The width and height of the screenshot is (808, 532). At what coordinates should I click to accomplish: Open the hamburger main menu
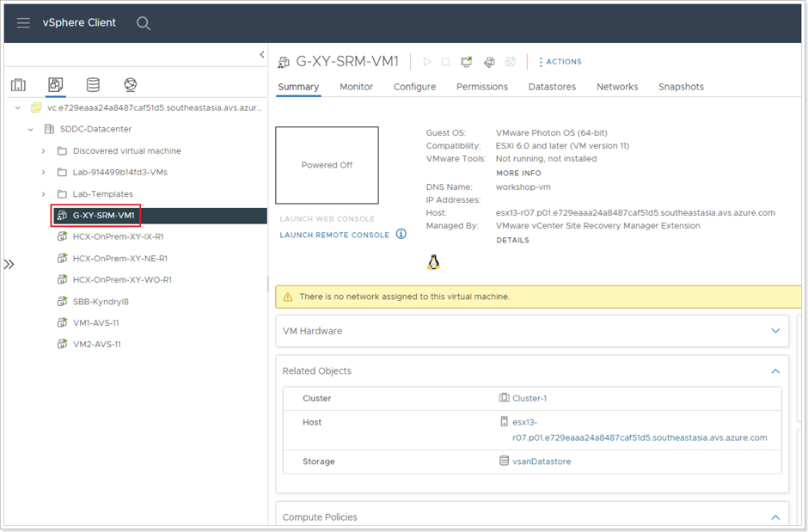tap(23, 22)
